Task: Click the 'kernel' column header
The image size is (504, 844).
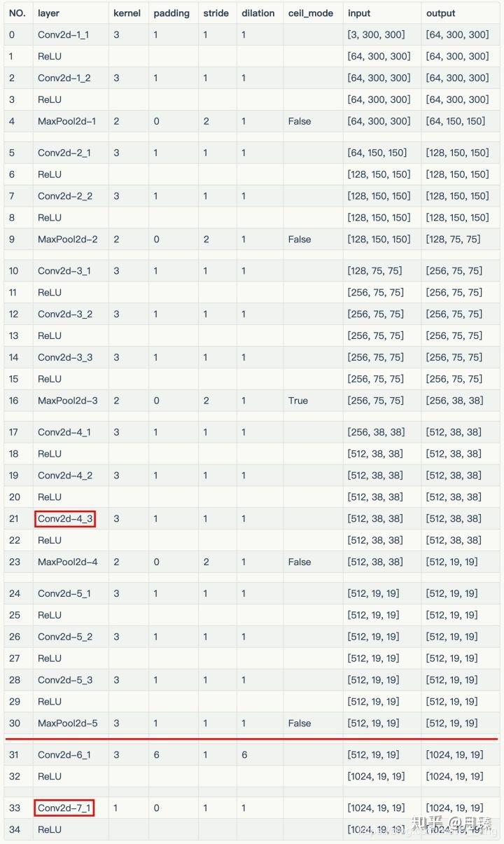Action: [127, 13]
